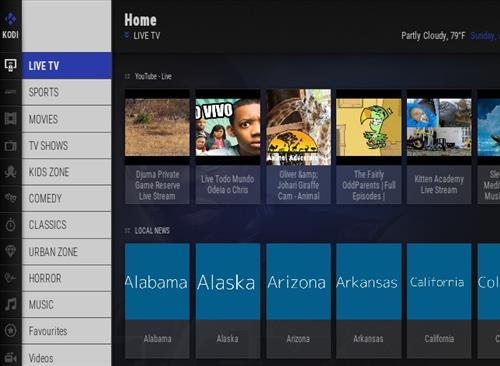Open the Arizona local news tile
500x366 pixels.
point(298,300)
